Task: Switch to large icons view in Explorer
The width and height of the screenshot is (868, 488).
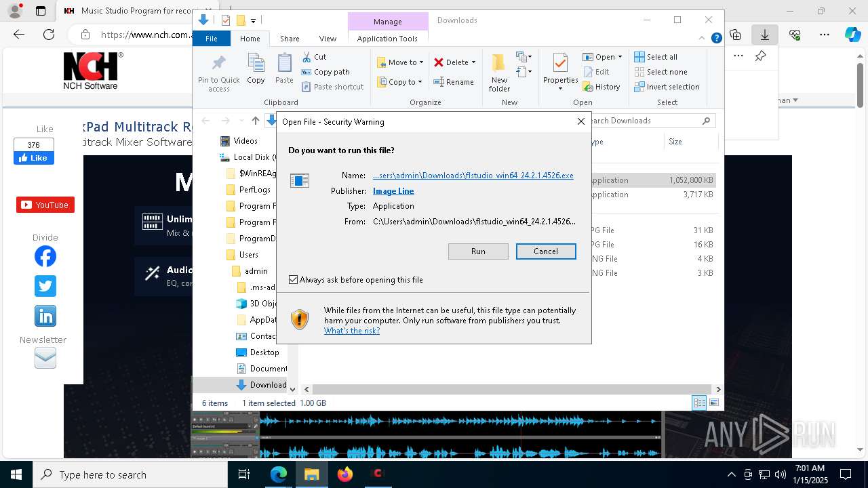Action: [x=713, y=403]
